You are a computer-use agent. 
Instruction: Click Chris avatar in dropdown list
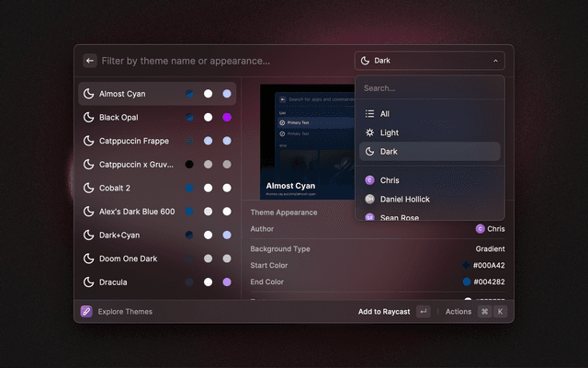coord(369,180)
